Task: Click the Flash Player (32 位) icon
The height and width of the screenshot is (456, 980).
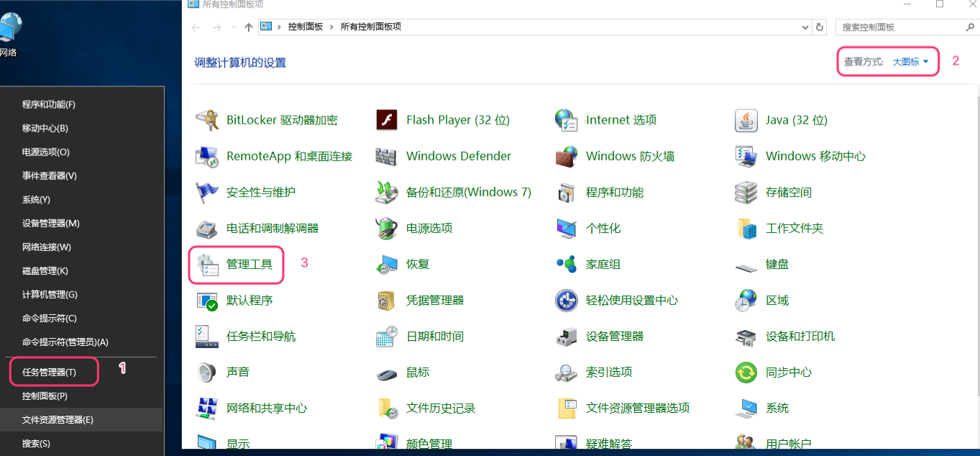Action: [387, 121]
